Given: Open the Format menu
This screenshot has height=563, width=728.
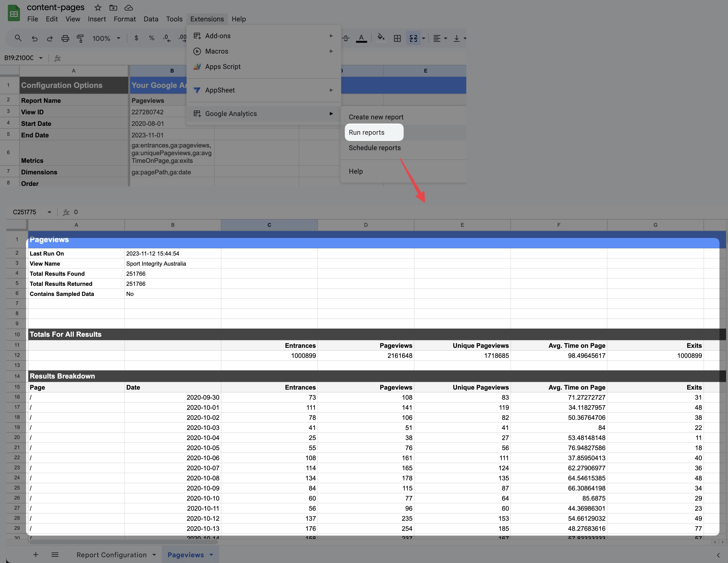Looking at the screenshot, I should (x=125, y=19).
